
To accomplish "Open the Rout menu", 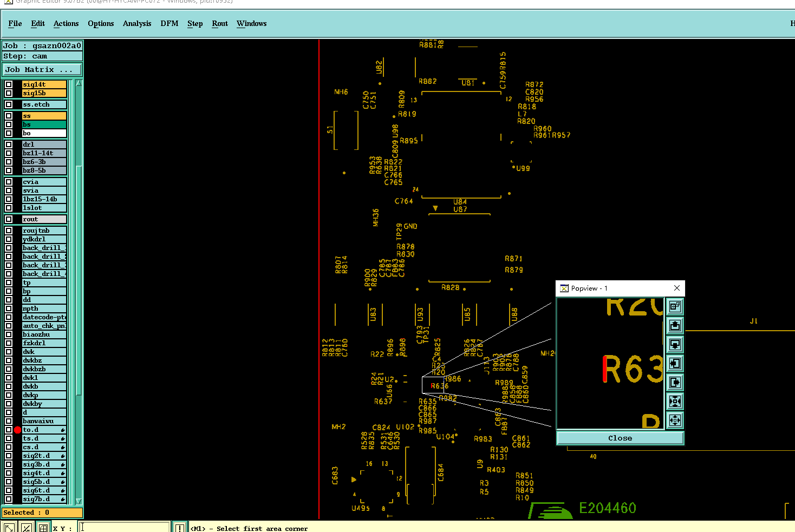I will [x=220, y=23].
